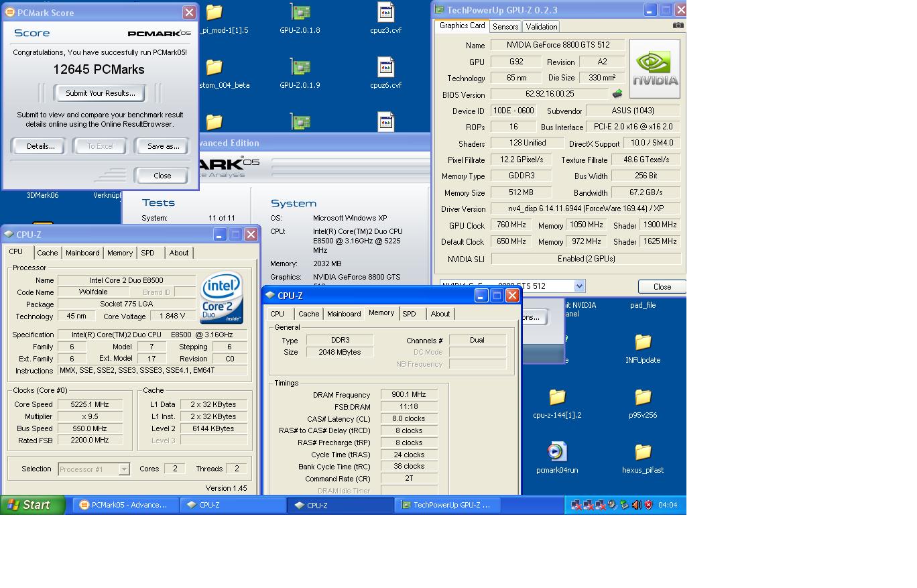Open Mainboard tab in front CPU-Z window

click(x=344, y=314)
